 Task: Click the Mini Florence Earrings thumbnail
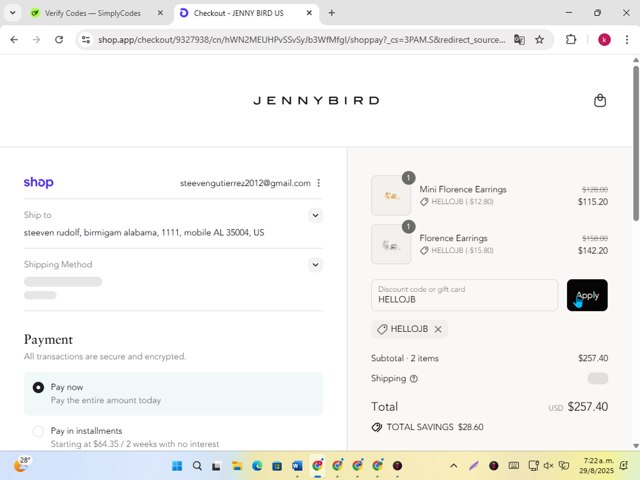(391, 196)
